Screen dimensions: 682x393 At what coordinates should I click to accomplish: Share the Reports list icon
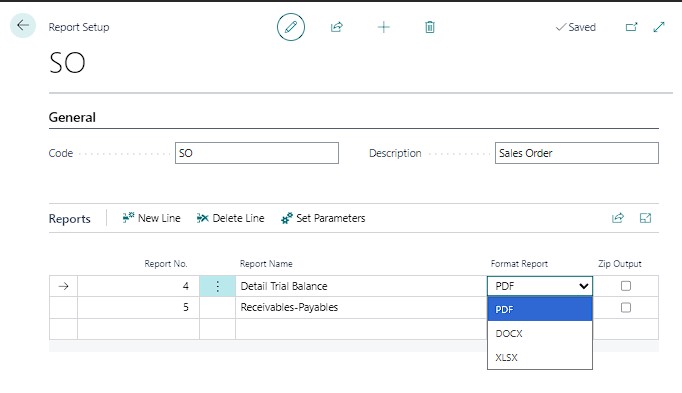618,218
